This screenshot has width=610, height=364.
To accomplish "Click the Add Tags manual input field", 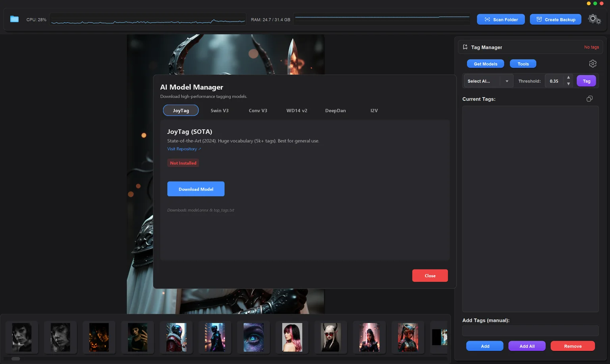I will click(530, 331).
